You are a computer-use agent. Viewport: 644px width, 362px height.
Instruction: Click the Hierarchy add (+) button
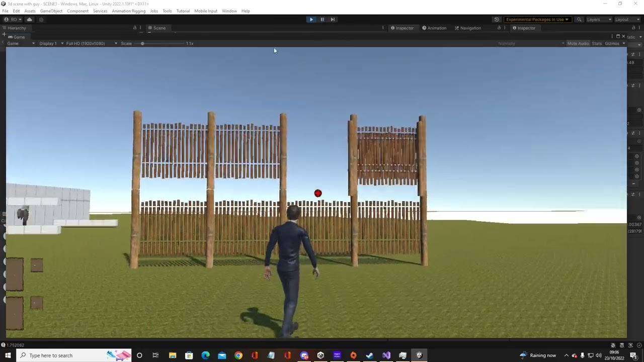coord(4,35)
